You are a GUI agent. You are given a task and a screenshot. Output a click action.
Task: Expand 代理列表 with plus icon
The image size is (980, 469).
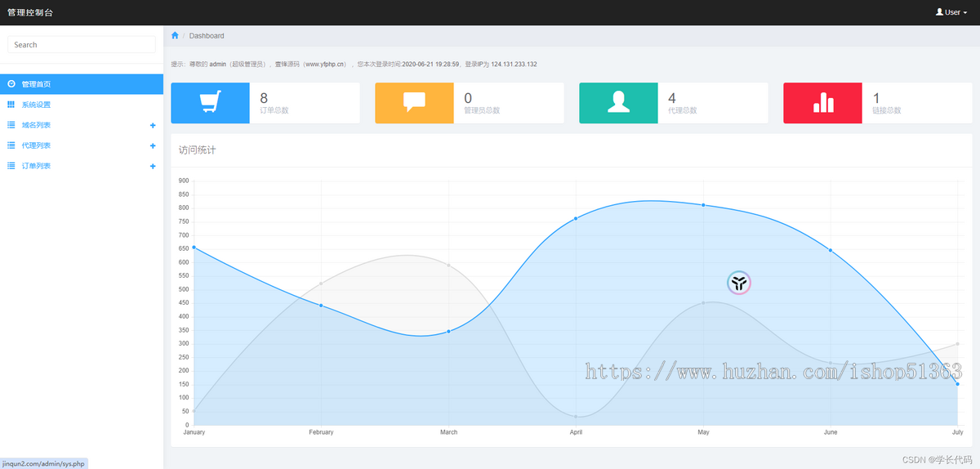pyautogui.click(x=153, y=145)
